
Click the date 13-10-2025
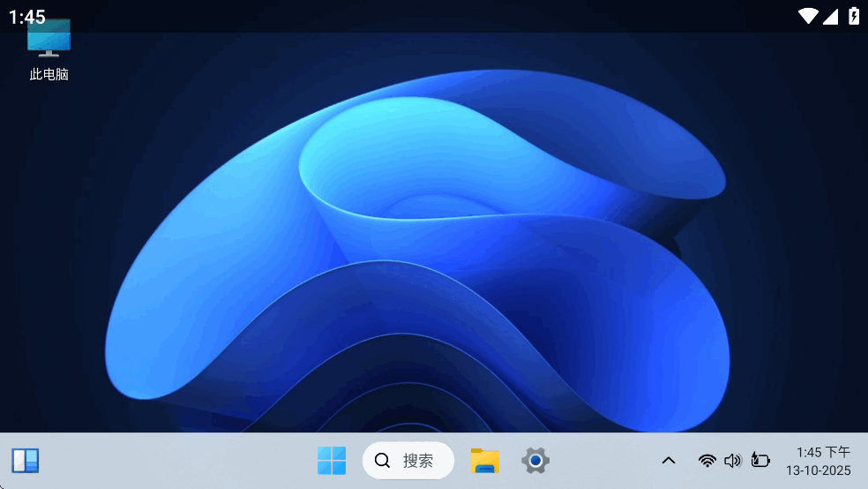(x=819, y=470)
